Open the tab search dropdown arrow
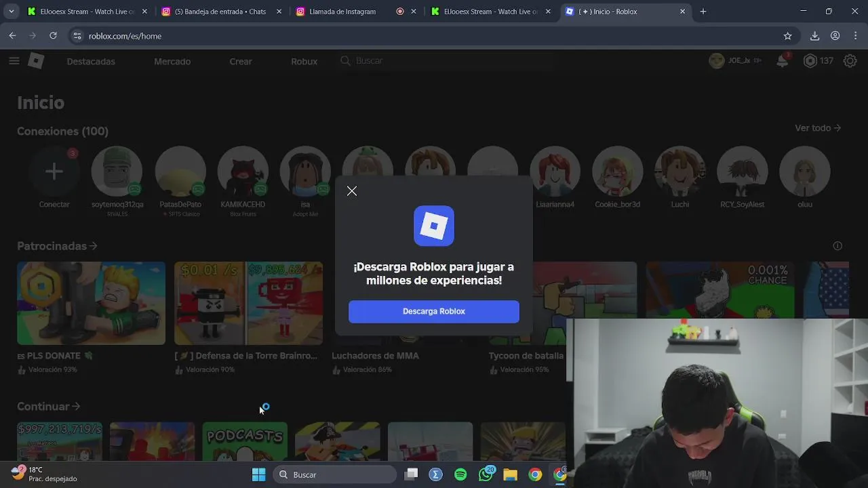868x488 pixels. 11,12
